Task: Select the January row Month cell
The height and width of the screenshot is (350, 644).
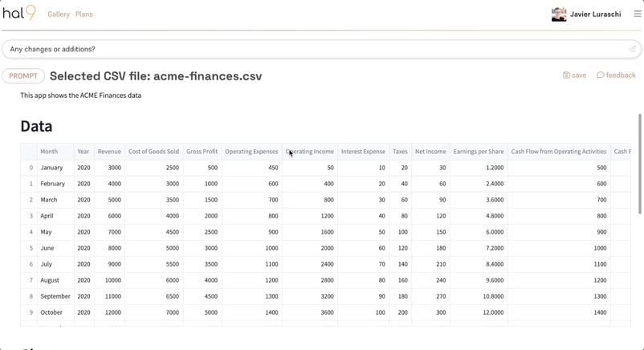Action: 51,168
